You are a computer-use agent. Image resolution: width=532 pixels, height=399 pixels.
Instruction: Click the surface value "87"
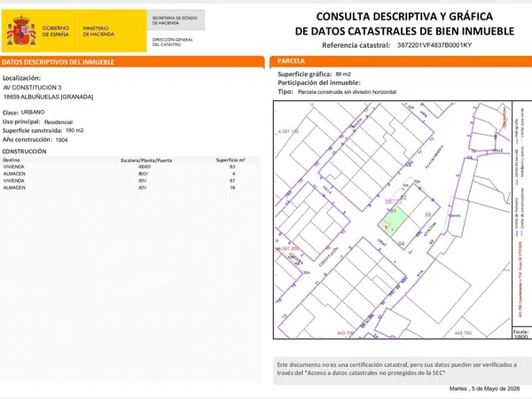[232, 181]
